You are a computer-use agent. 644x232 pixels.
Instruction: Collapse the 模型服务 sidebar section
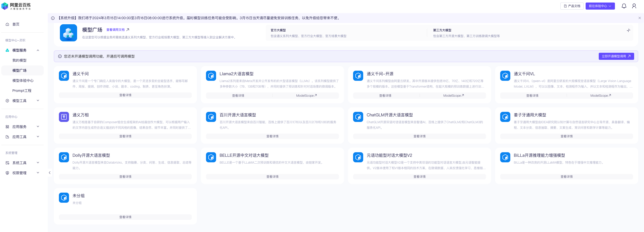coord(38,50)
